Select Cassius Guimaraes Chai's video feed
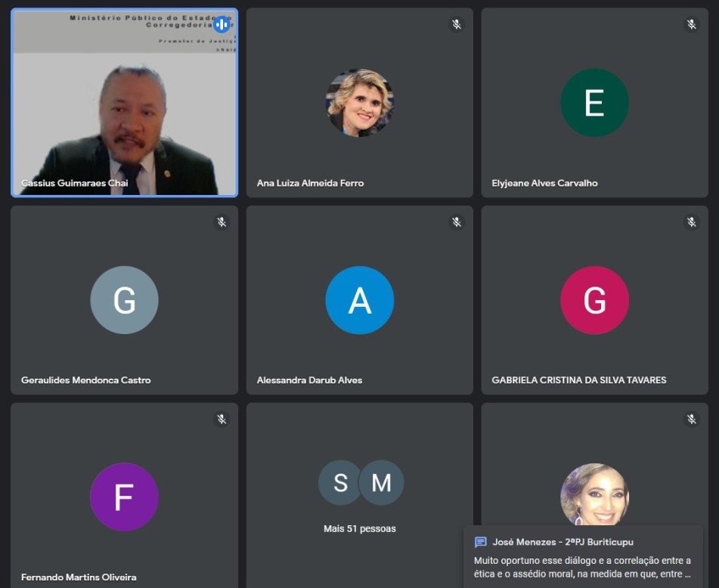 tap(124, 113)
